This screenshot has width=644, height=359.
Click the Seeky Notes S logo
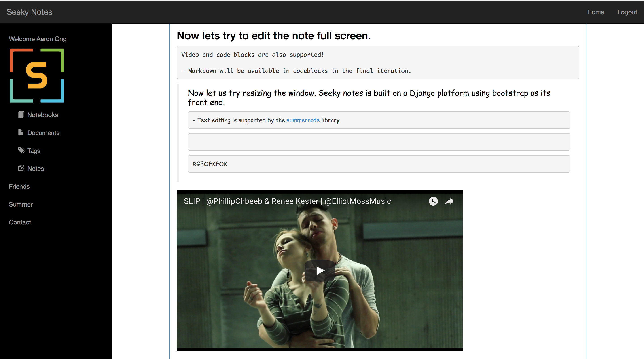(x=37, y=76)
